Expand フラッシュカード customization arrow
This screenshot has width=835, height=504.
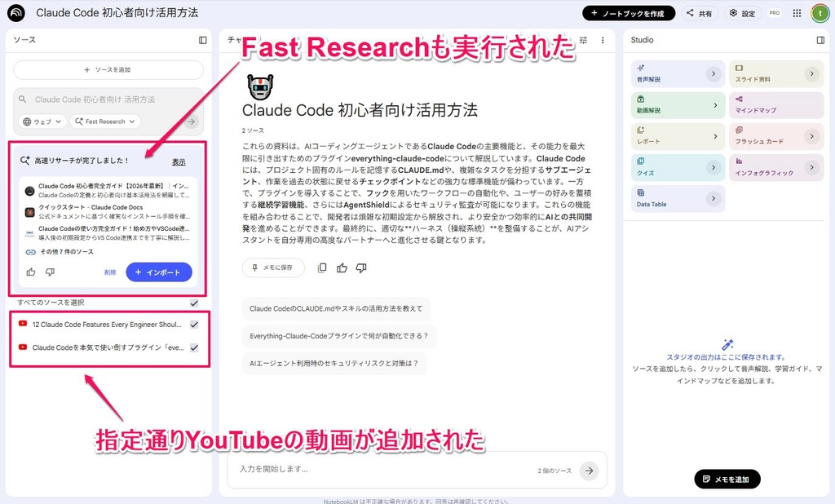tap(811, 136)
